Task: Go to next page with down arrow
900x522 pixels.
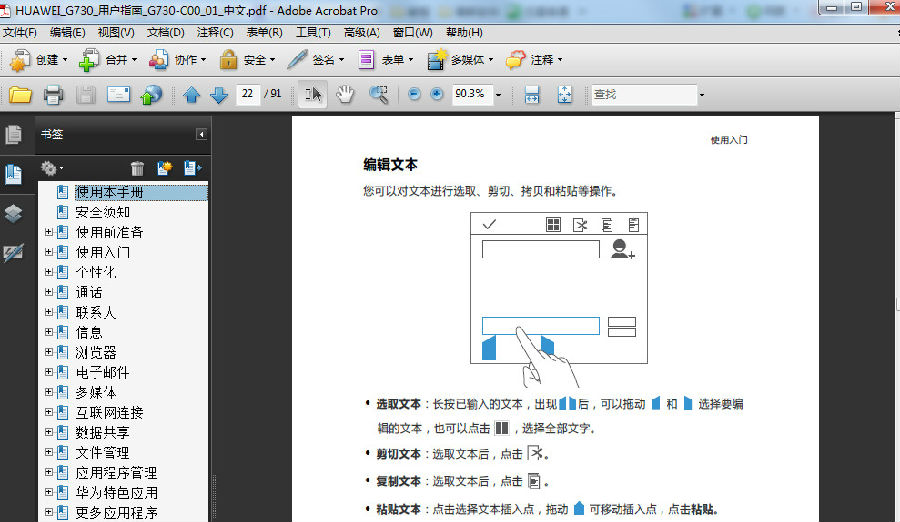Action: [x=219, y=94]
